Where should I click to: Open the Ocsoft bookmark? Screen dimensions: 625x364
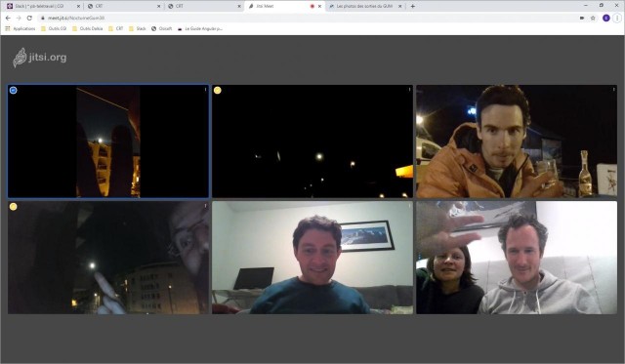click(162, 28)
